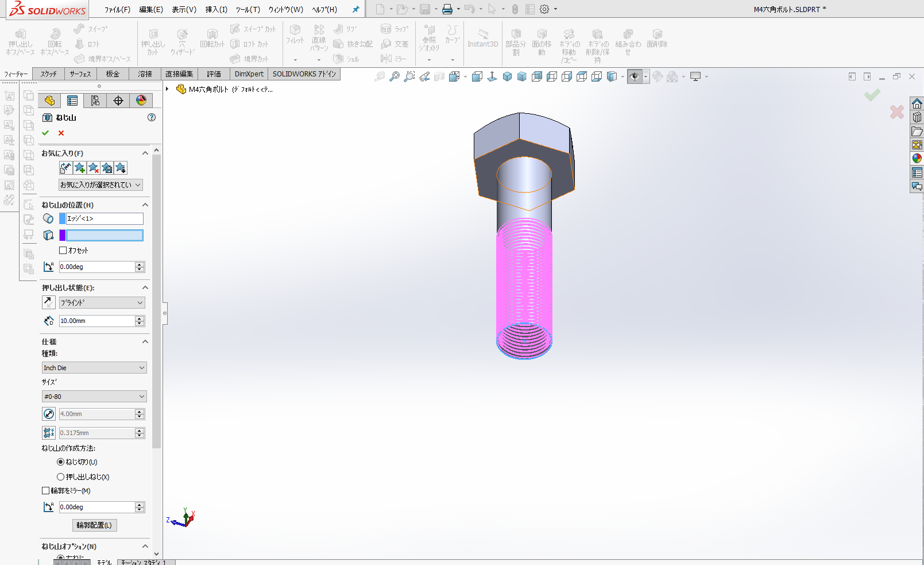Click the purple end-face selection color swatch
The height and width of the screenshot is (565, 924).
(63, 235)
